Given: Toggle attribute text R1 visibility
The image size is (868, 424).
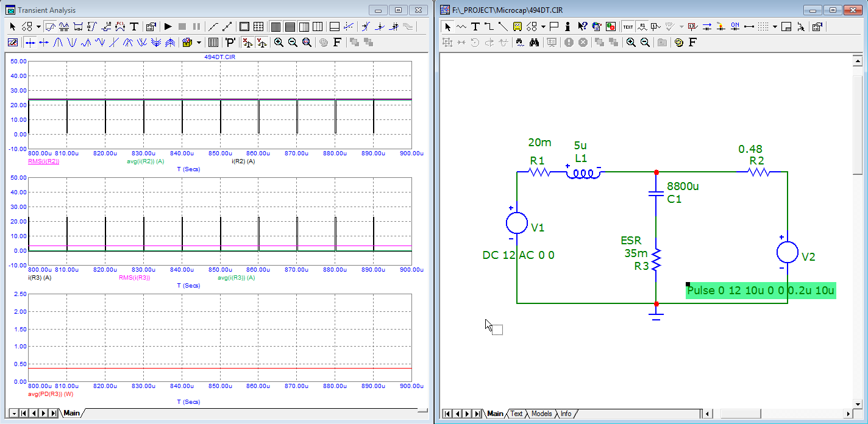Looking at the screenshot, I should click(x=642, y=27).
